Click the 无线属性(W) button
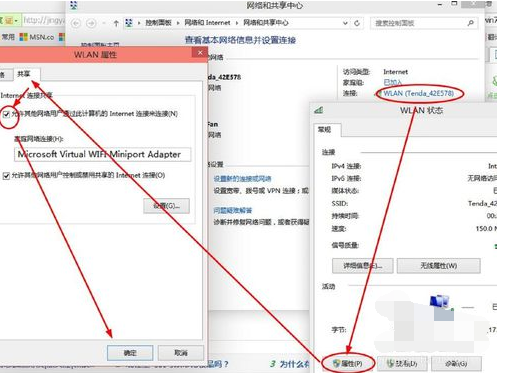512x373 pixels. pos(438,266)
